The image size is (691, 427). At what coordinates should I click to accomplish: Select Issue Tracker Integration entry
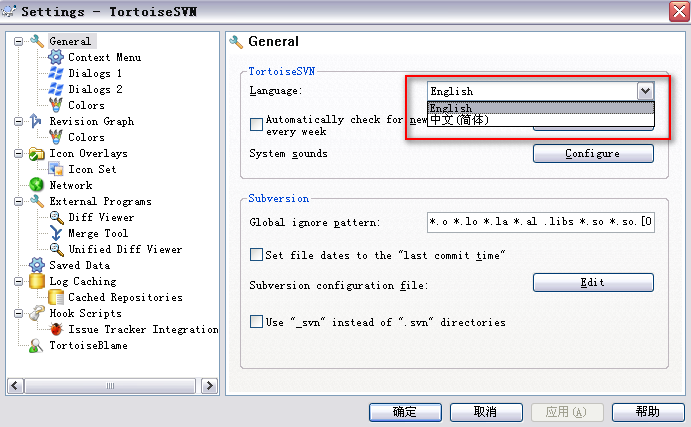tap(143, 329)
